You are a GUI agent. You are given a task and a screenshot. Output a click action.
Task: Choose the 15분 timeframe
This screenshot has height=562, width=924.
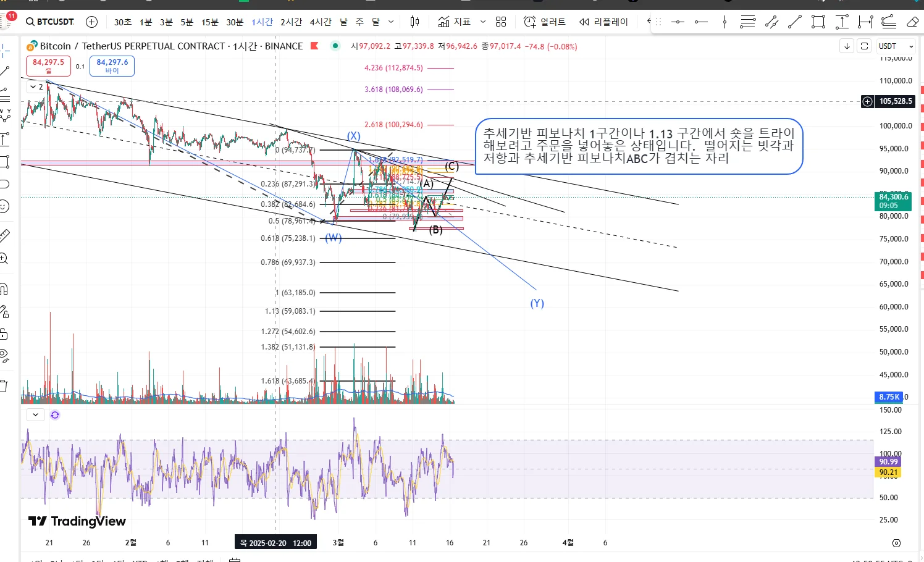pos(210,22)
